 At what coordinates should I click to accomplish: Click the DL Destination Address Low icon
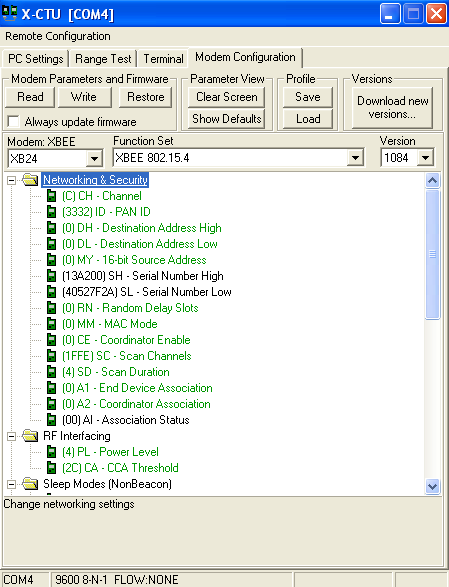51,244
